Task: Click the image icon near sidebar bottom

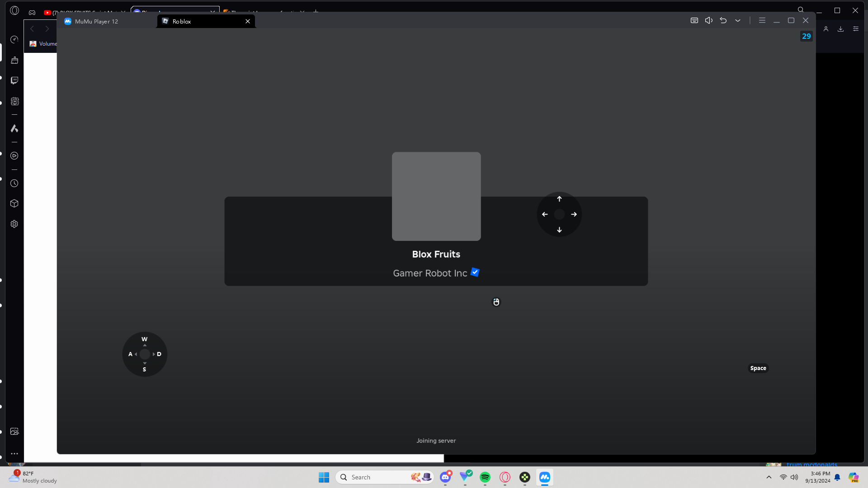Action: tap(14, 432)
